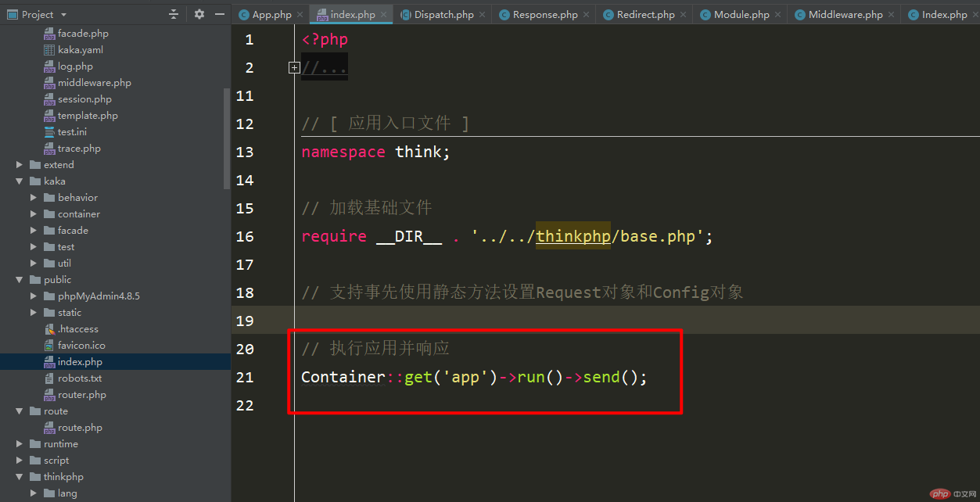Select .htaccess file
This screenshot has height=502, width=980.
tap(77, 329)
